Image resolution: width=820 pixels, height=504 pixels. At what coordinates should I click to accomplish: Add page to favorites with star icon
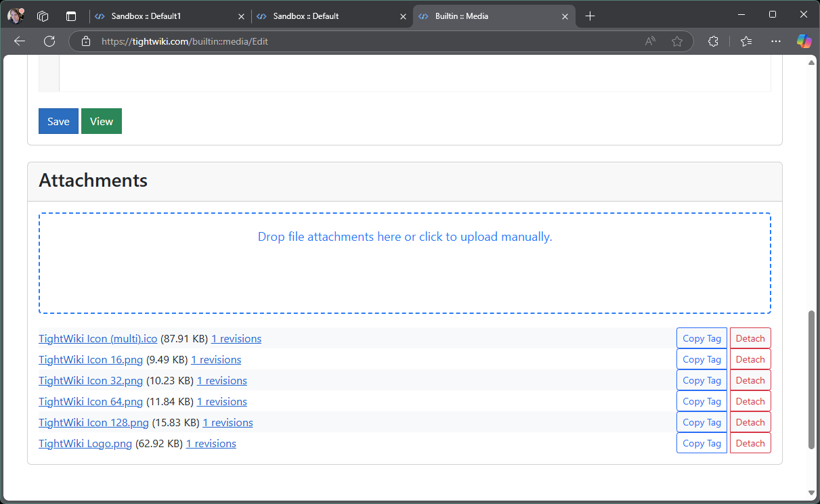676,41
